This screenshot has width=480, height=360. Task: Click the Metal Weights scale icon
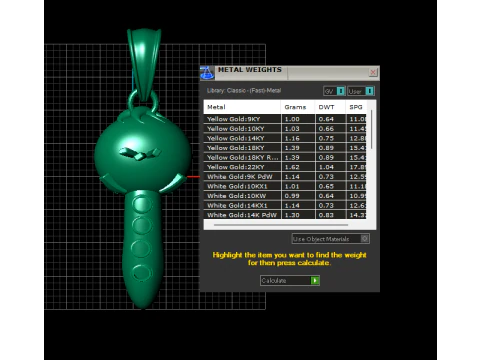(x=207, y=73)
